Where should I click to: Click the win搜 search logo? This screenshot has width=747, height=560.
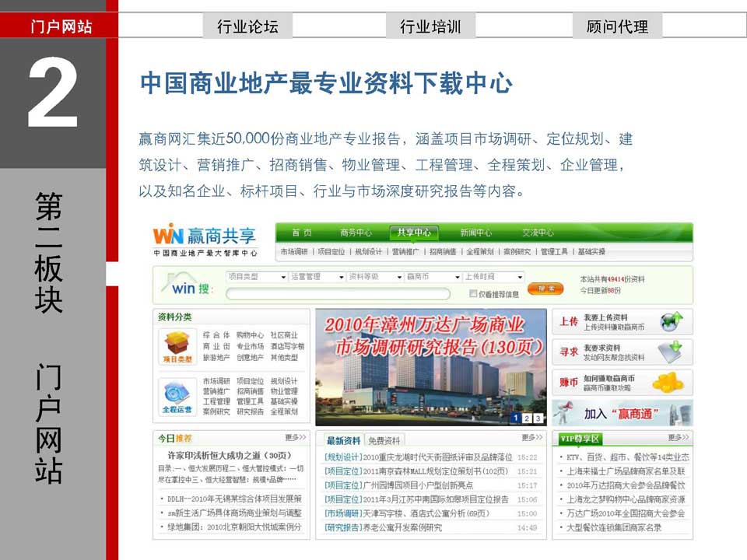(x=188, y=285)
